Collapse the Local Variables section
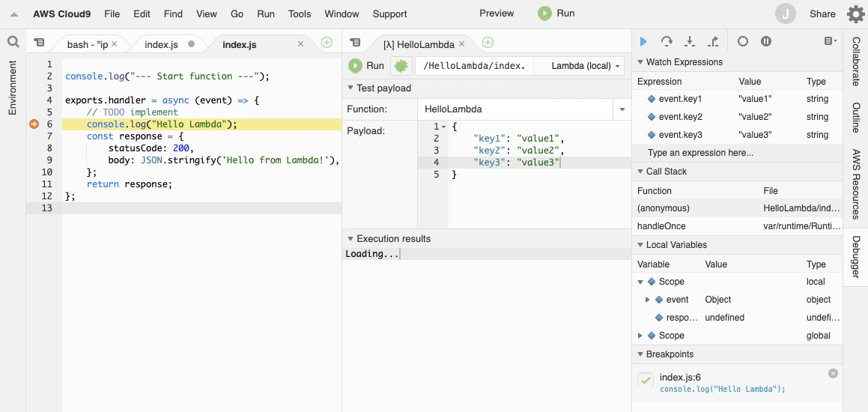868x412 pixels. (x=640, y=245)
